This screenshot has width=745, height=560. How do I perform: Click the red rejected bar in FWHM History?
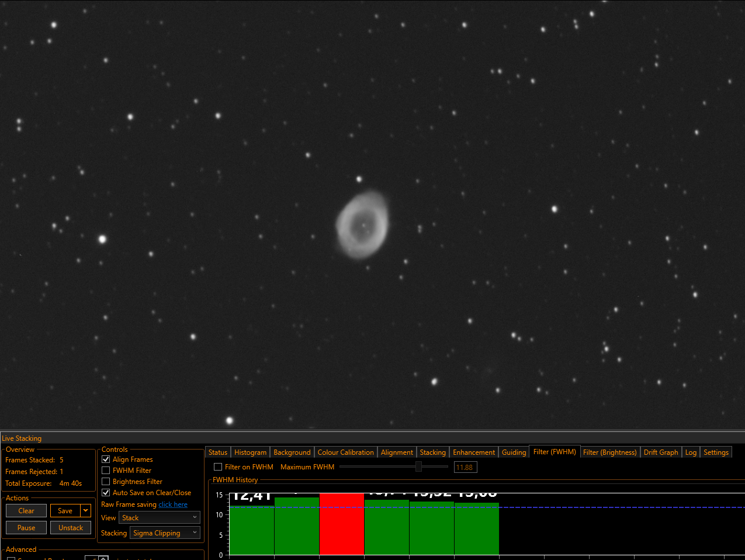click(x=342, y=524)
